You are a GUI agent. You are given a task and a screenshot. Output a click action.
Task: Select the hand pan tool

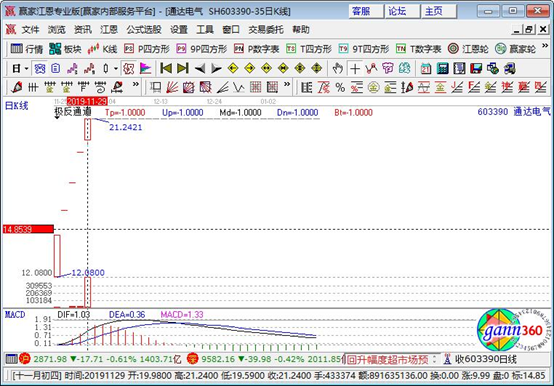point(337,68)
